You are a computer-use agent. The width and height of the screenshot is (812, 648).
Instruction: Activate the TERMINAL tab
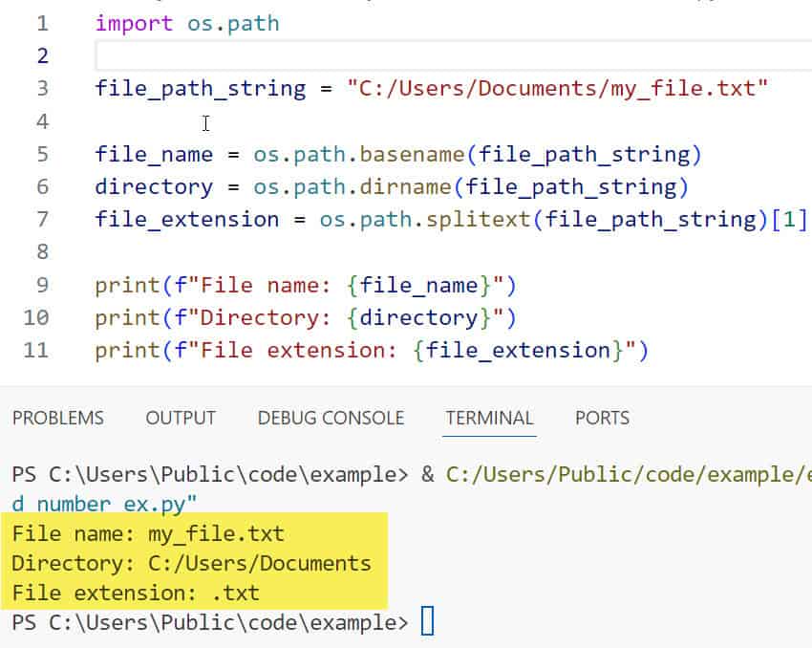489,418
